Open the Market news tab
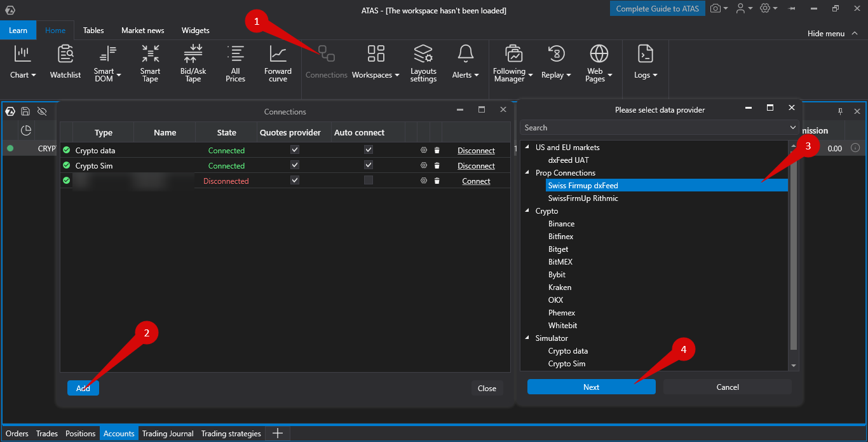Image resolution: width=868 pixels, height=442 pixels. [143, 31]
